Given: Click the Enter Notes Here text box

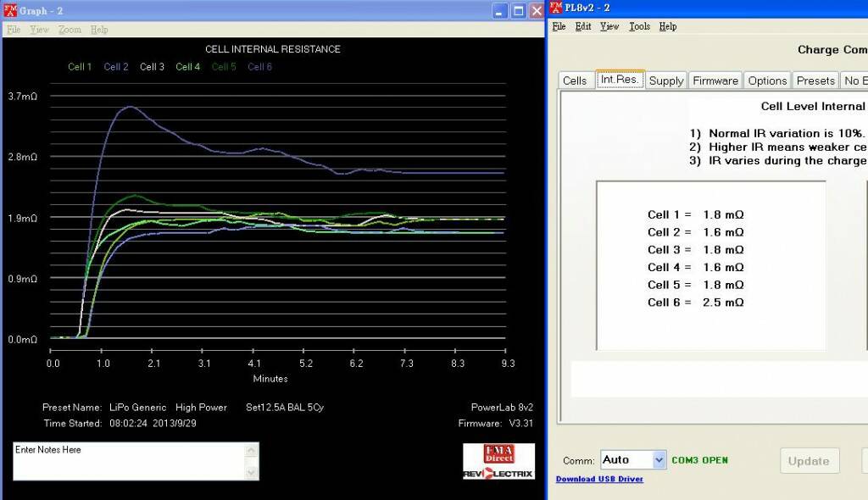Looking at the screenshot, I should (x=129, y=461).
